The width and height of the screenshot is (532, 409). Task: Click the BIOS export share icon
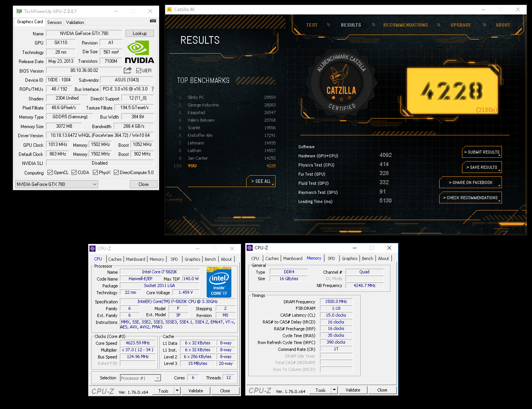coord(127,70)
